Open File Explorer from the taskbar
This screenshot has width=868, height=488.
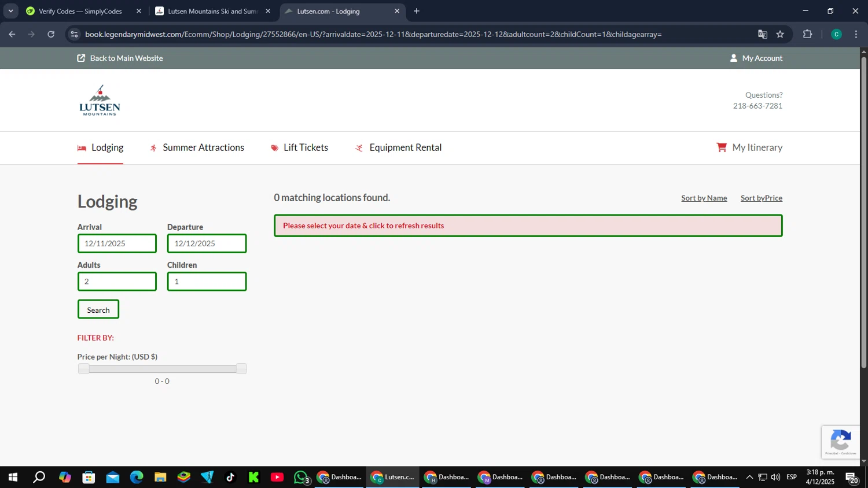point(160,477)
